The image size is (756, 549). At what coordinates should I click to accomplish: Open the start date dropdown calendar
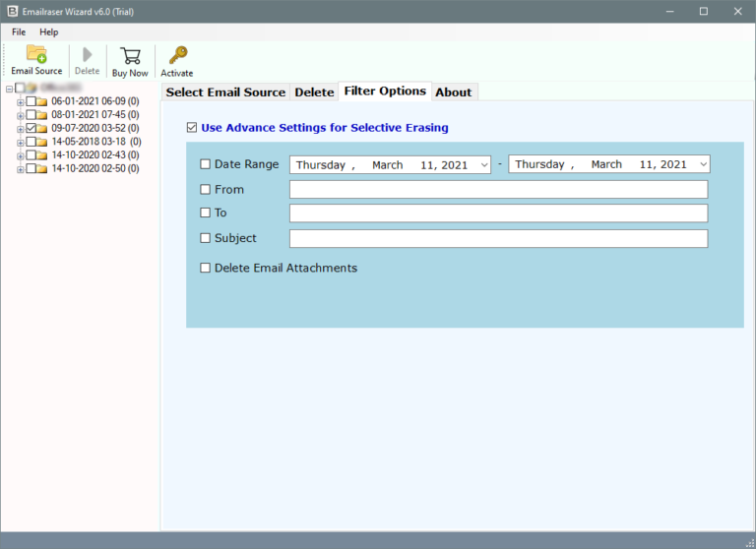click(483, 165)
